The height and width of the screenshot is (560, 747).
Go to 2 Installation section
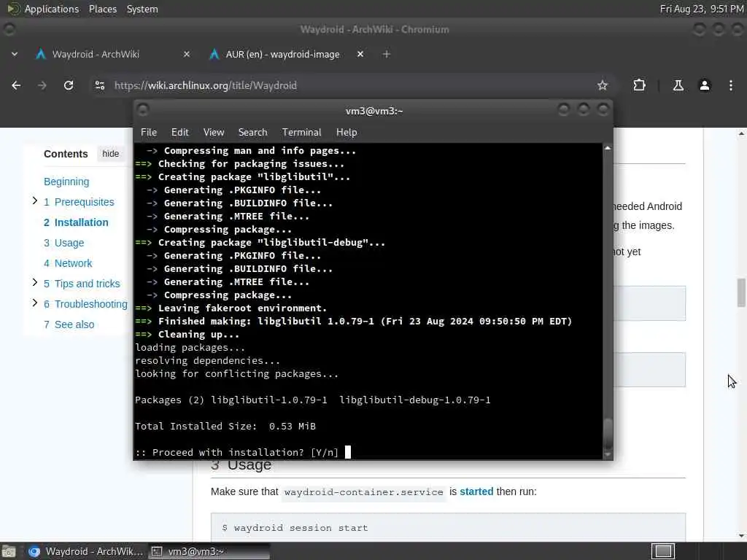click(x=76, y=222)
